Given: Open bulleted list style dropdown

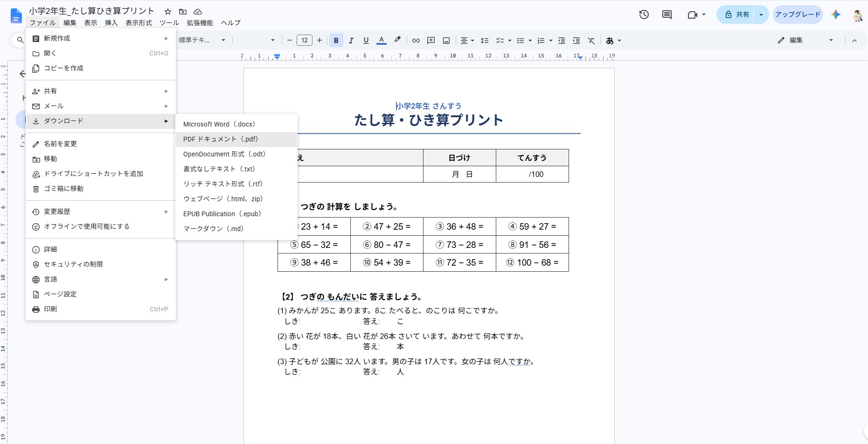Looking at the screenshot, I should coord(530,41).
